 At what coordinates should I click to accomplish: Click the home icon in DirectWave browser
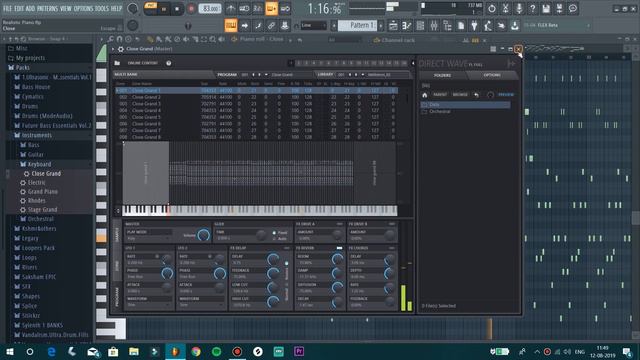pyautogui.click(x=424, y=95)
